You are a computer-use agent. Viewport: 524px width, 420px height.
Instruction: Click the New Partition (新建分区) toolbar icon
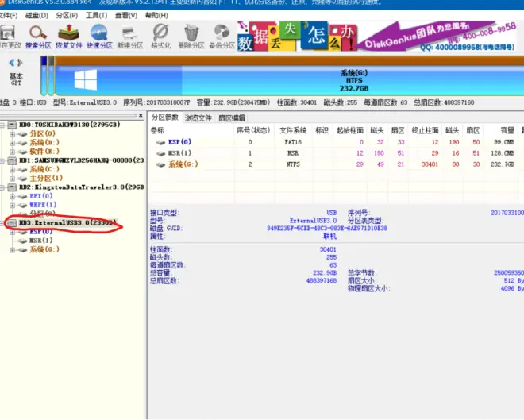point(130,37)
